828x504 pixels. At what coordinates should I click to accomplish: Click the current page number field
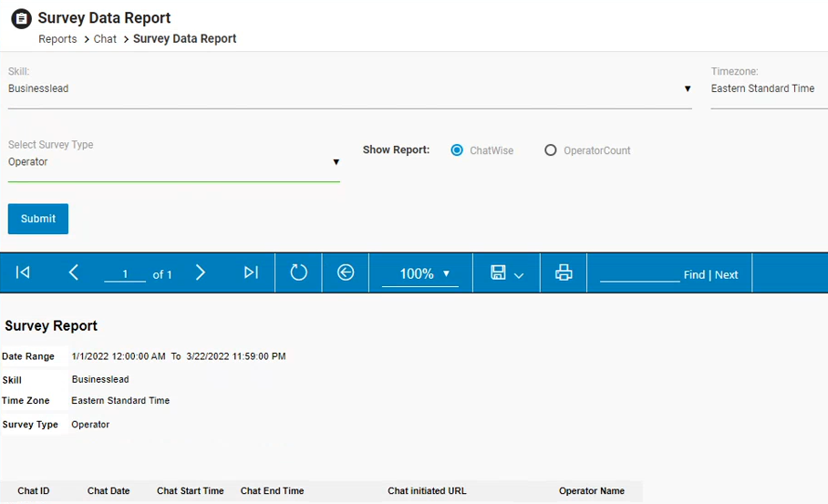point(125,274)
